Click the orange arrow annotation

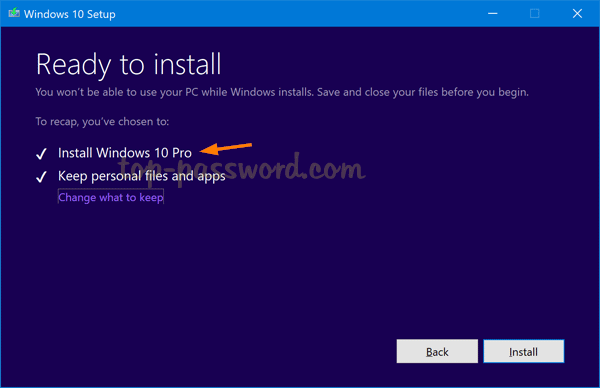point(226,148)
